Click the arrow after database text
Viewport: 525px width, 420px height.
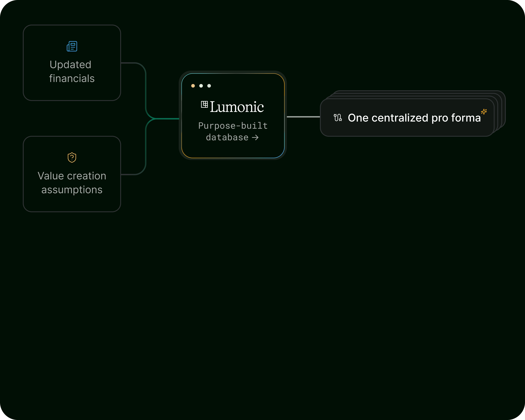(x=255, y=138)
